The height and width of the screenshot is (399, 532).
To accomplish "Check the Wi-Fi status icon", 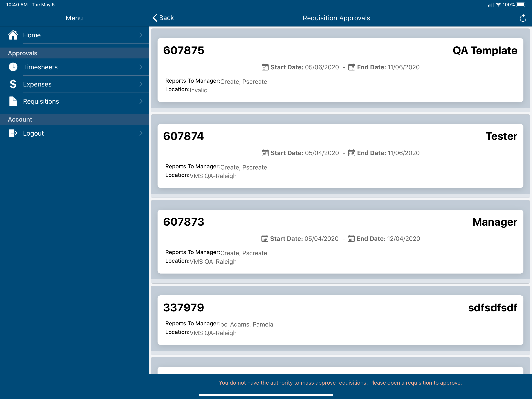I will [498, 4].
